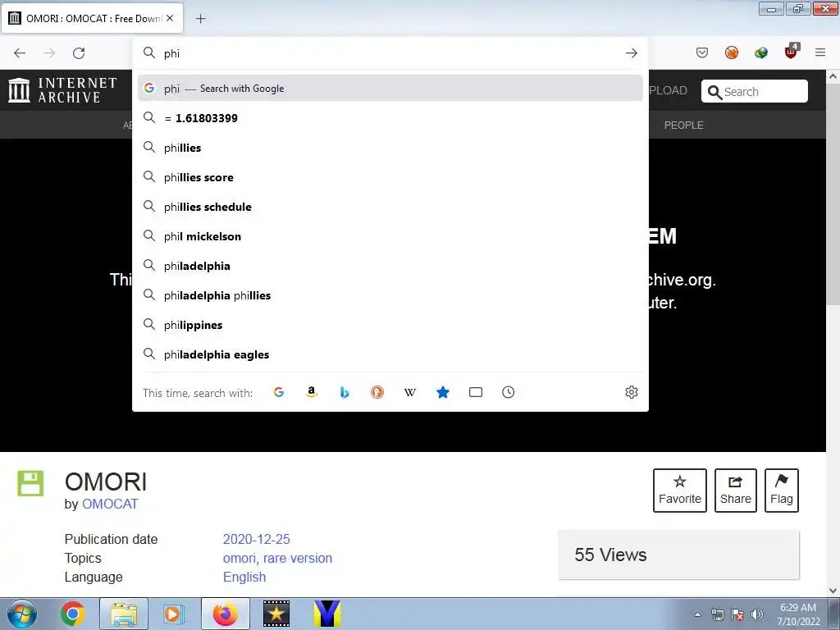
Task: Click the volume speaker tray icon
Action: (x=756, y=614)
